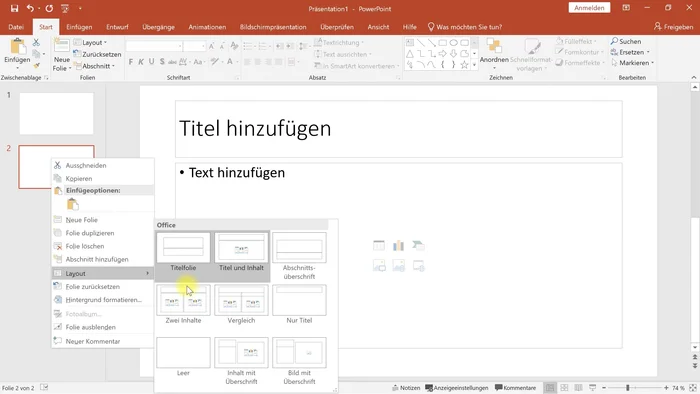This screenshot has width=700, height=394.
Task: Open the Anordnen arrange tool
Action: click(494, 54)
